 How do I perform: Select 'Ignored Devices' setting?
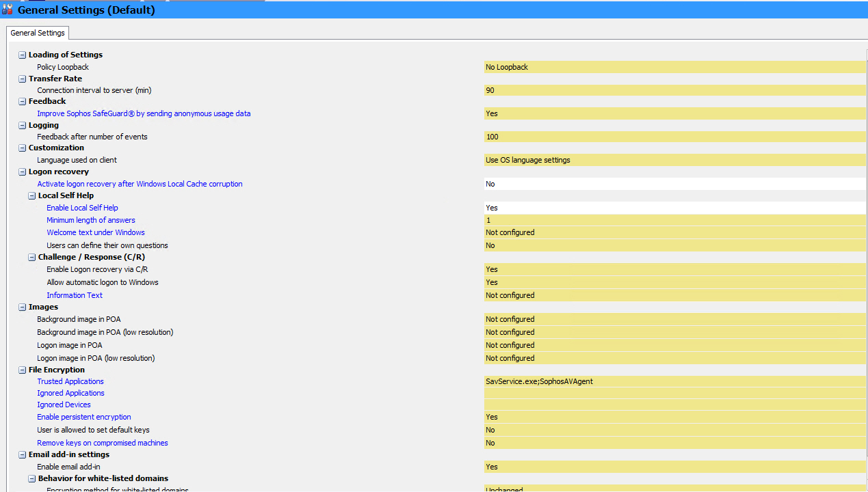pyautogui.click(x=64, y=405)
